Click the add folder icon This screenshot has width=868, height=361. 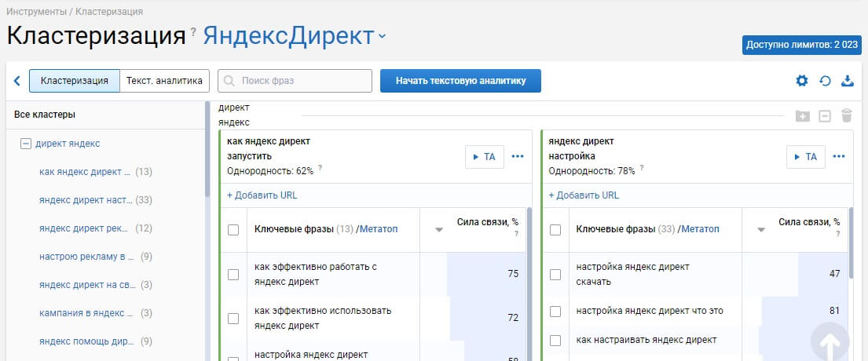(802, 116)
